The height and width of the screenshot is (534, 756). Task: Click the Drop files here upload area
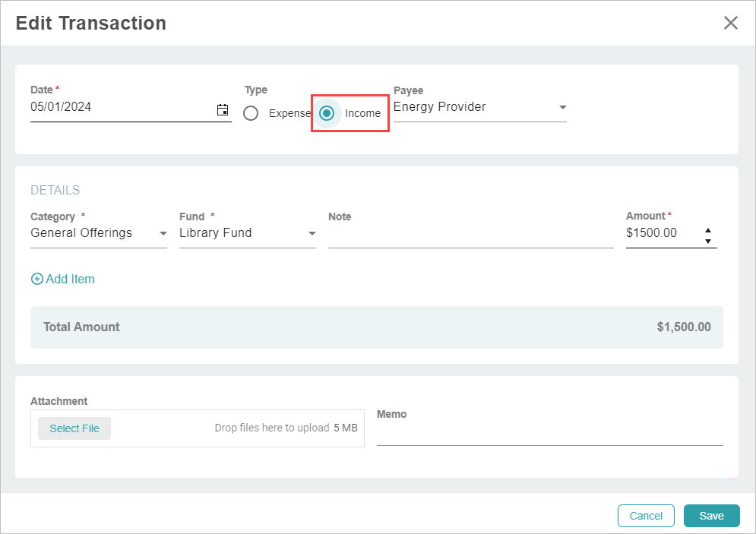[x=198, y=428]
